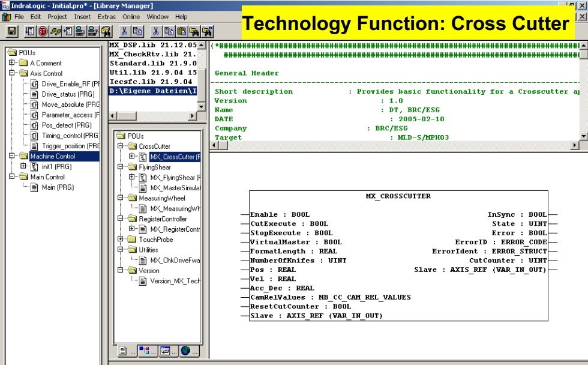This screenshot has height=365, width=588.
Task: Open the Extras menu
Action: coord(107,16)
